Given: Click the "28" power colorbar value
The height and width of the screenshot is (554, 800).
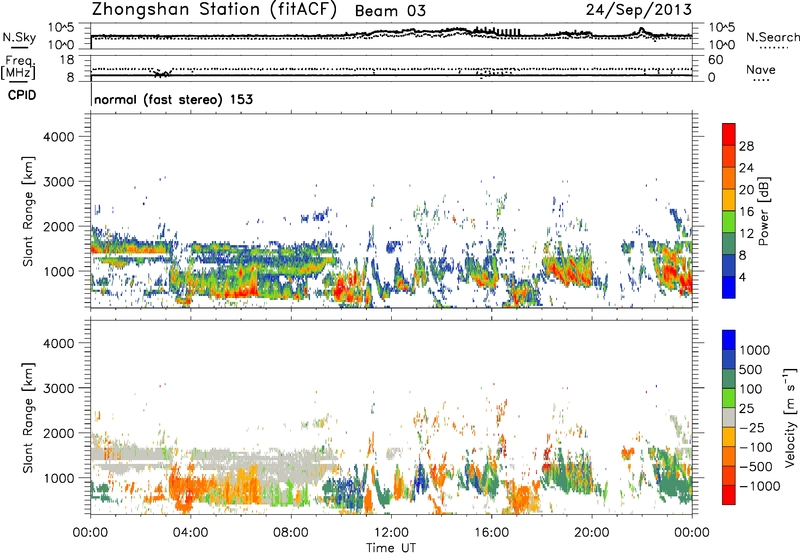Looking at the screenshot, I should point(746,146).
